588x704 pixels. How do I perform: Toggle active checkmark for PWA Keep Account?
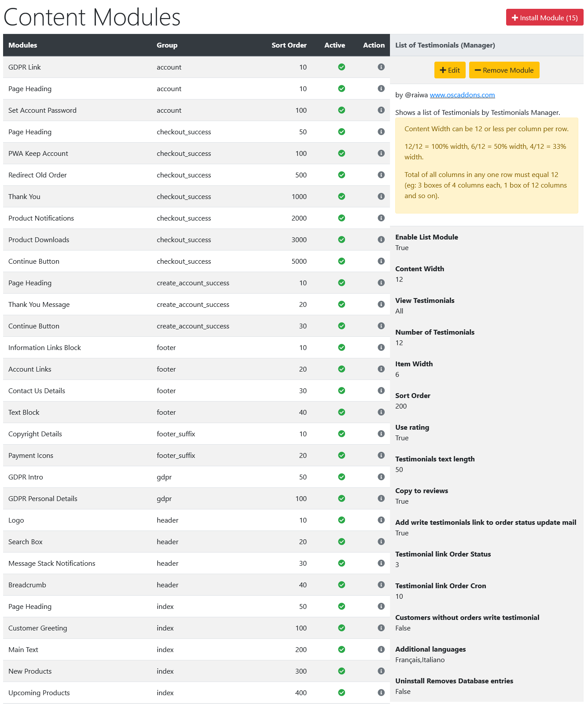coord(342,153)
